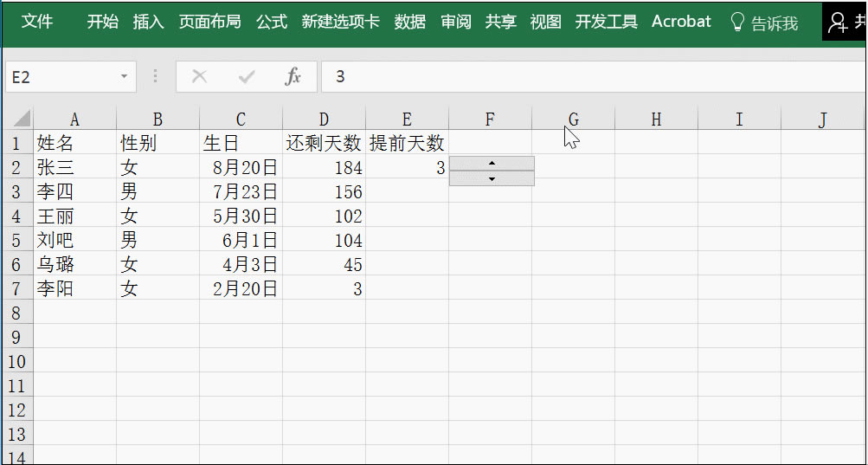Image resolution: width=868 pixels, height=465 pixels.
Task: Expand the Name Box dropdown arrow
Action: tap(124, 76)
